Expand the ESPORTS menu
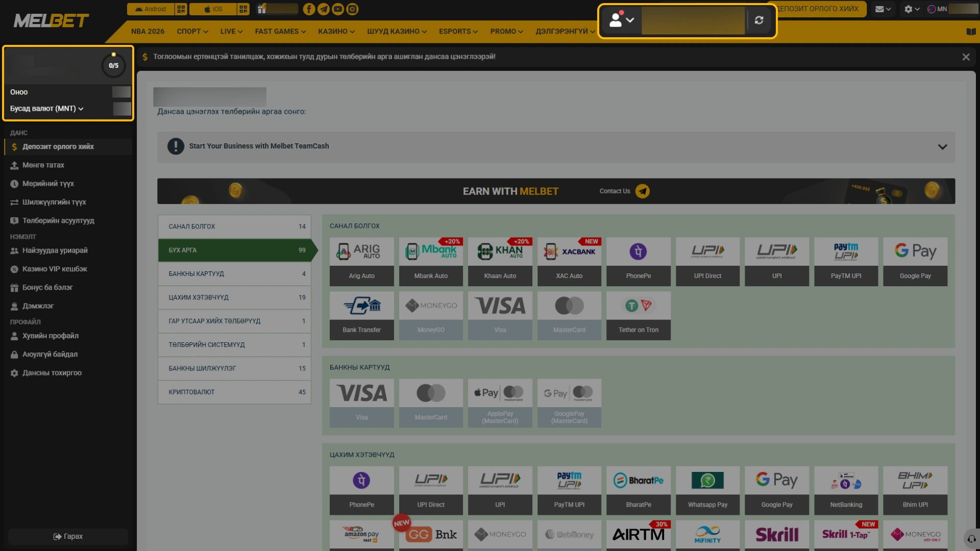 [x=458, y=32]
